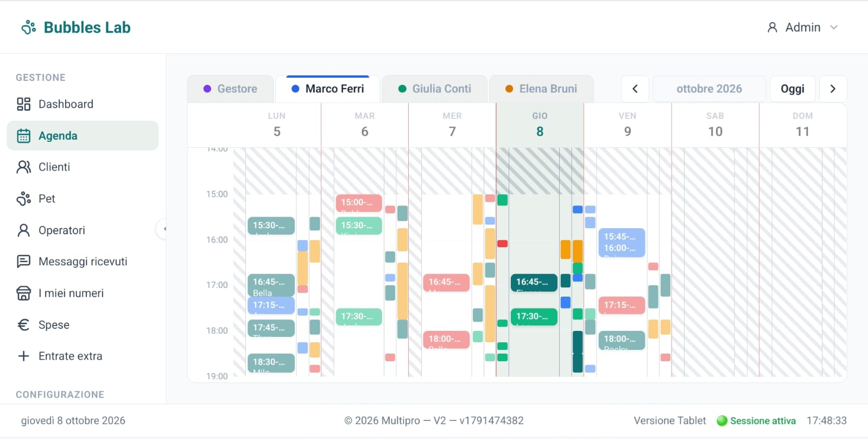Switch to Giulia Conti tab
The width and height of the screenshot is (868, 439).
click(434, 89)
